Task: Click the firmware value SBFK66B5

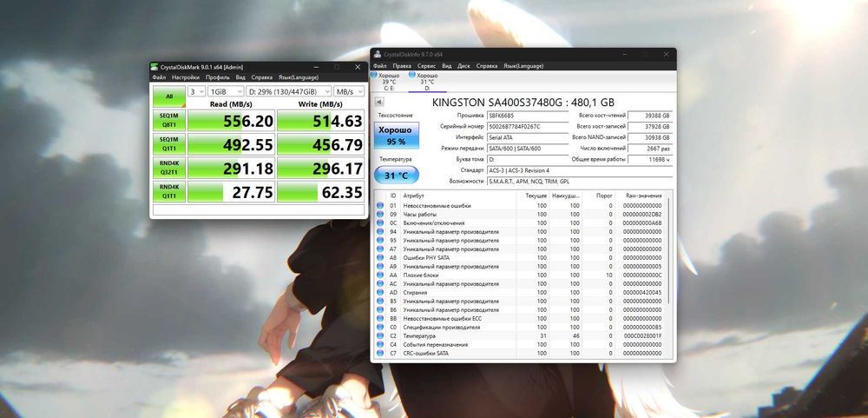Action: click(527, 116)
